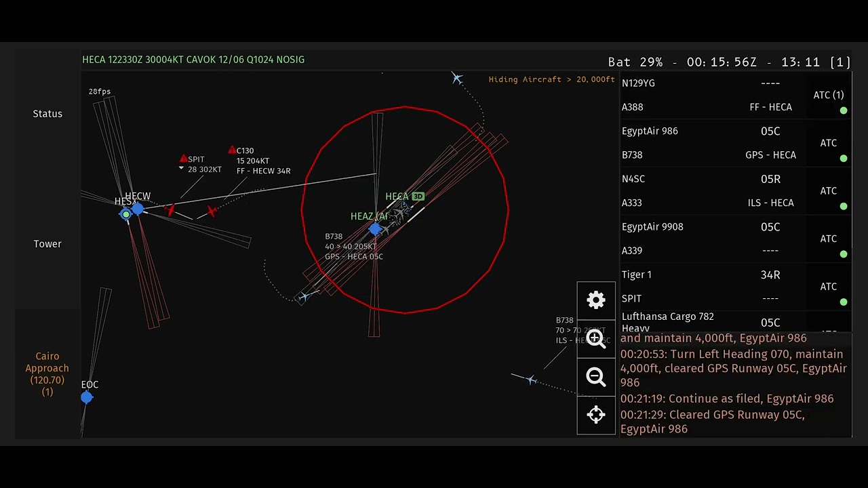The image size is (868, 488).
Task: Click the green status dot for EgyptAir 986
Action: click(x=844, y=159)
